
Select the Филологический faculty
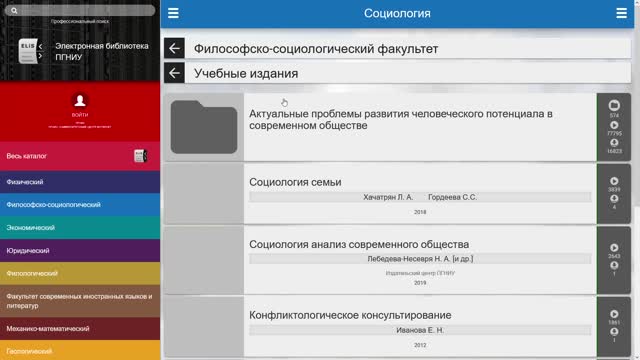[x=80, y=273]
